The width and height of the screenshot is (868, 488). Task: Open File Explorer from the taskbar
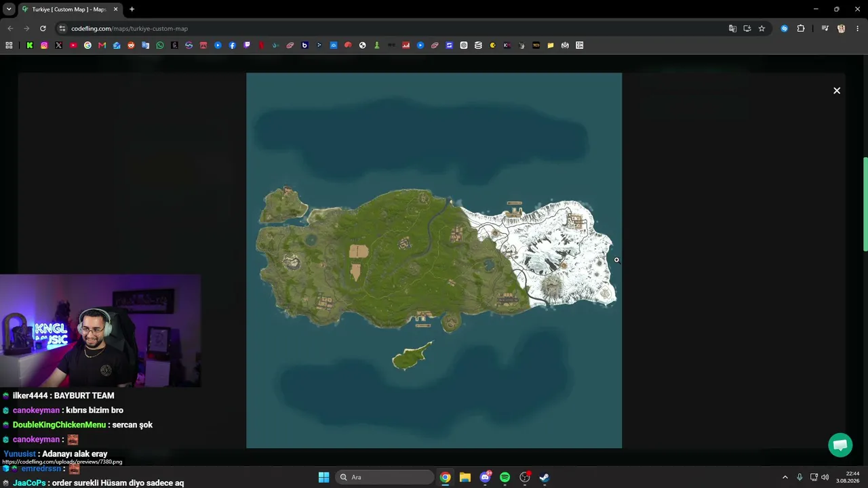(x=465, y=477)
